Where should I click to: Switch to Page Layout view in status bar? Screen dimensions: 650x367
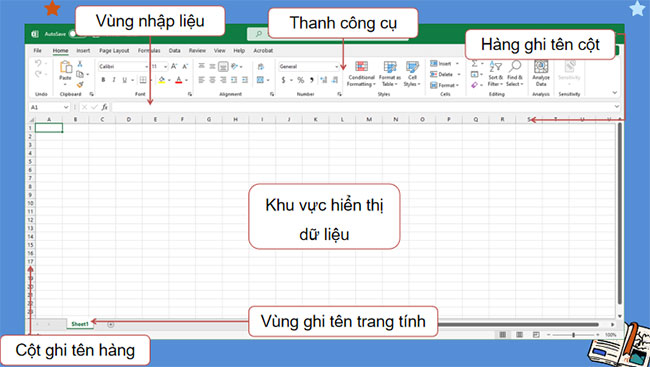(519, 335)
